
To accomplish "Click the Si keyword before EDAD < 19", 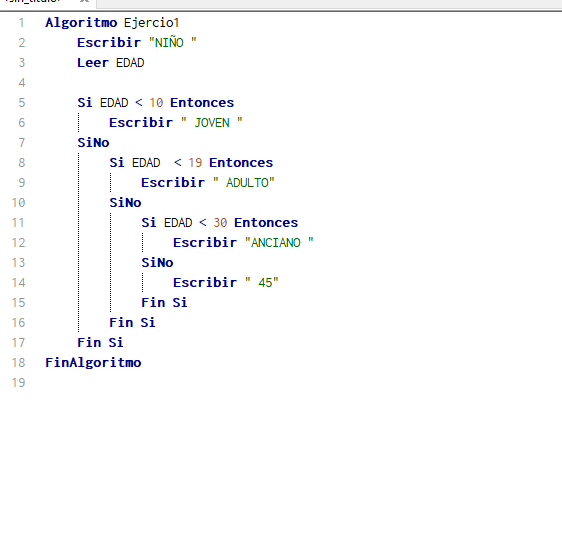I will 117,163.
